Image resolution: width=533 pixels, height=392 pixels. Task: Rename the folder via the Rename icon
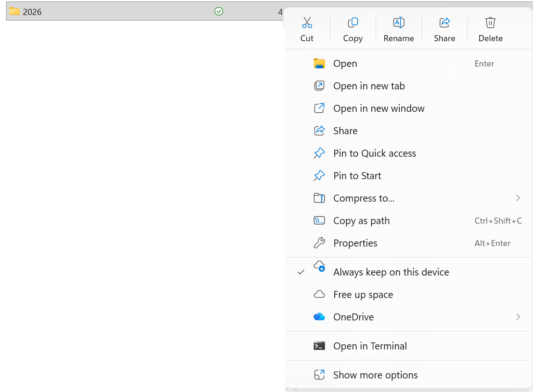(398, 29)
